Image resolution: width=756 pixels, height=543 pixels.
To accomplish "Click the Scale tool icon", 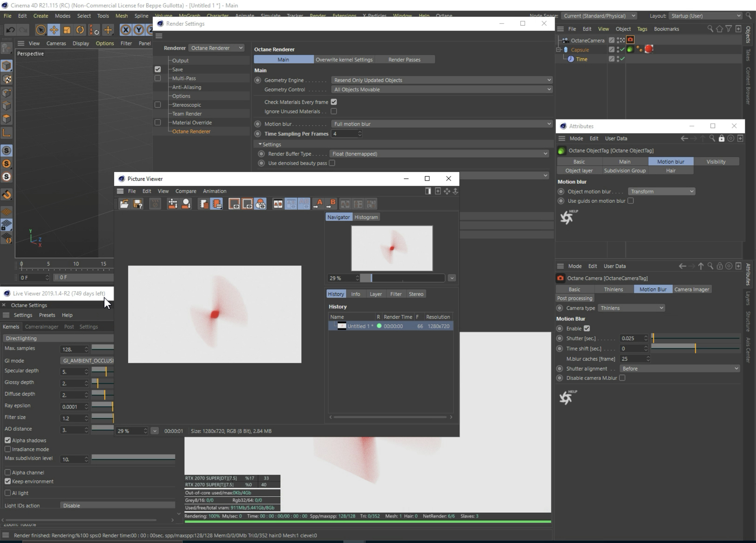I will coord(67,30).
